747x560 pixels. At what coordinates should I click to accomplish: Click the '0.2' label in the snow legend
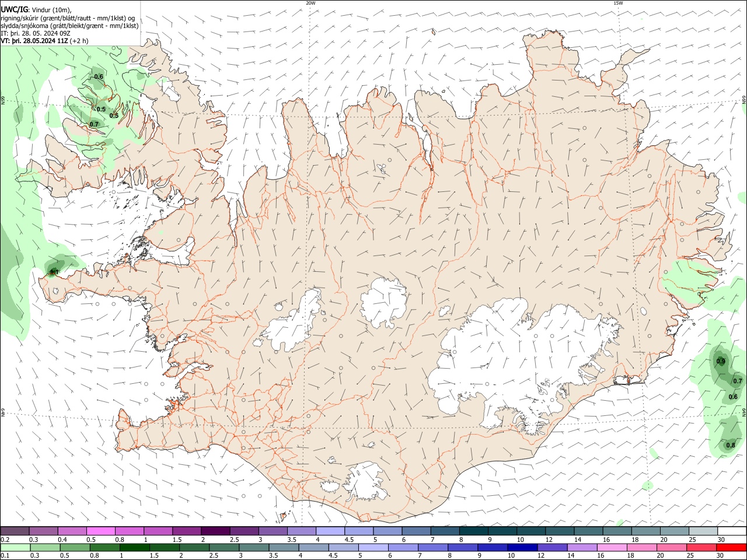[5, 540]
